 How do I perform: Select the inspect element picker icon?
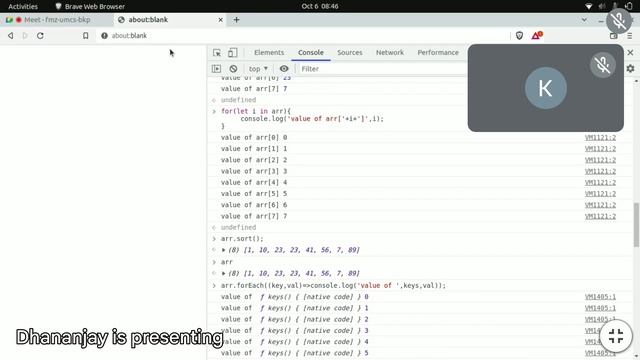[x=217, y=53]
